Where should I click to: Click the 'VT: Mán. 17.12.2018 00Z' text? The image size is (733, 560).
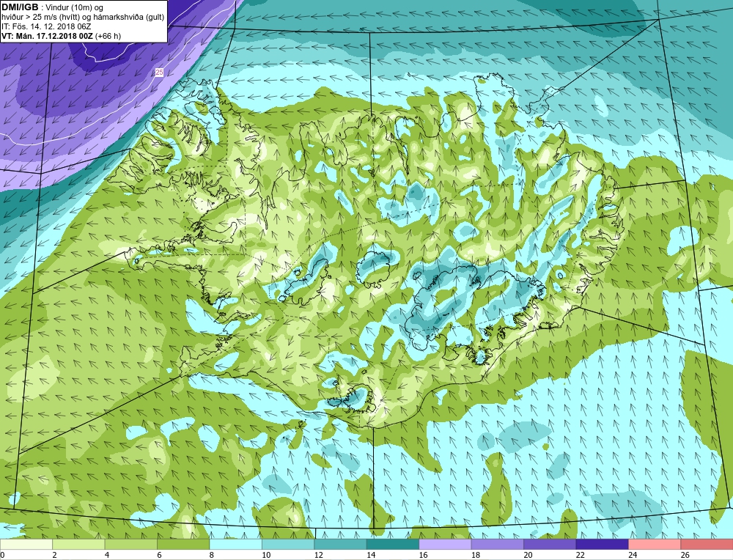(48, 36)
